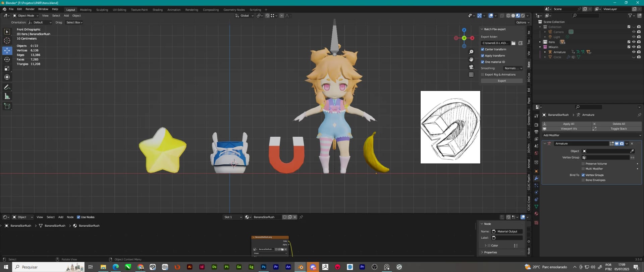Enable Export Rig & Animations

(x=483, y=75)
